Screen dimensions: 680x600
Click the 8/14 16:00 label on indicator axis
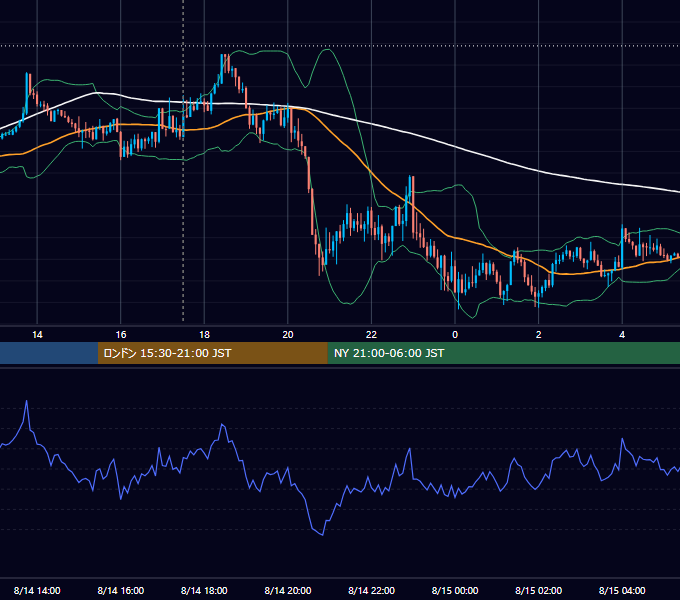pyautogui.click(x=121, y=590)
